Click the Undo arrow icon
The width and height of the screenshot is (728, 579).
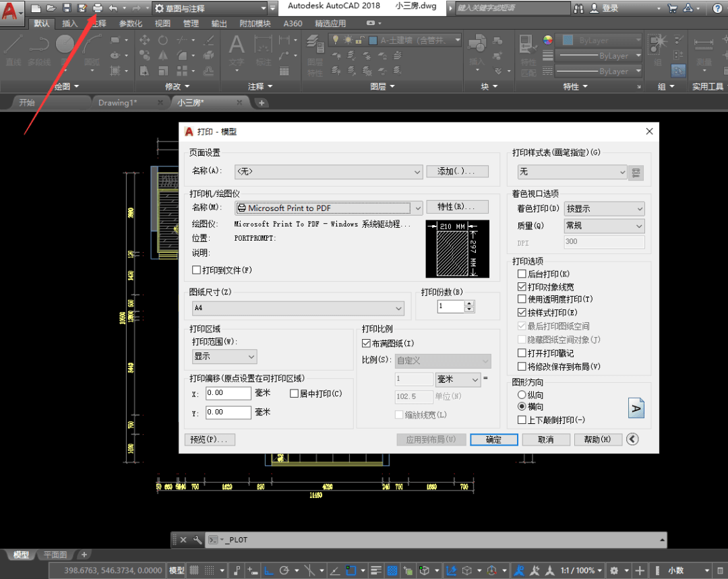click(113, 8)
